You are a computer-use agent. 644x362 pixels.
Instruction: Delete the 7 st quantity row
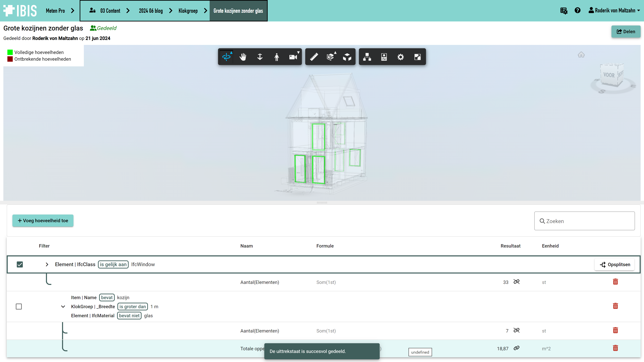point(615,330)
